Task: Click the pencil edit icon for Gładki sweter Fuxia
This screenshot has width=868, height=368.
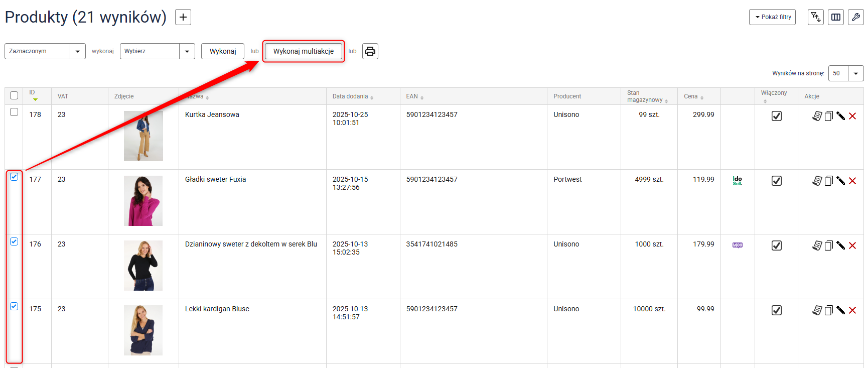Action: 840,181
